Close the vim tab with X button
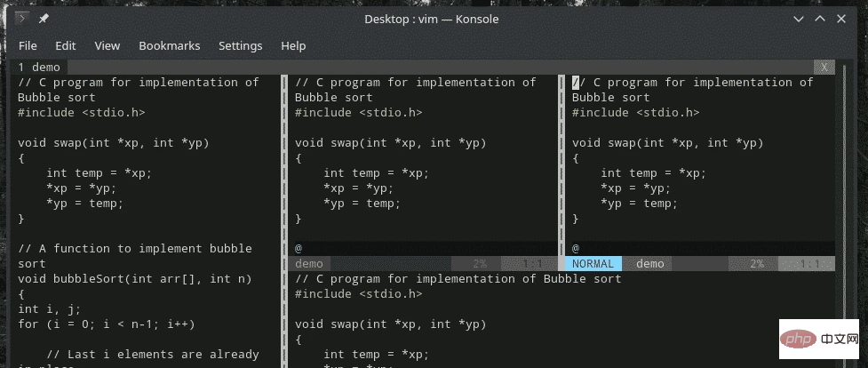The image size is (868, 368). (824, 67)
